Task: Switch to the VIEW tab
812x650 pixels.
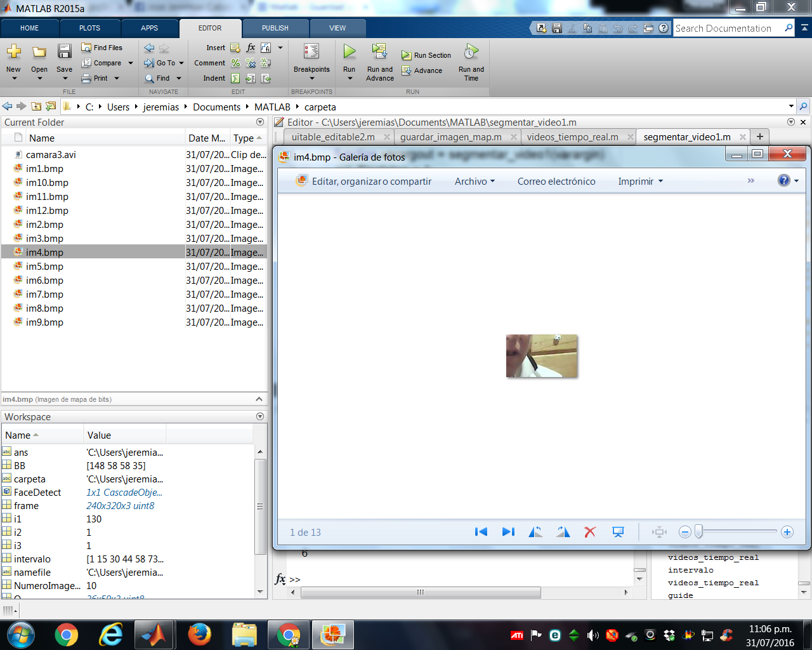Action: click(337, 28)
